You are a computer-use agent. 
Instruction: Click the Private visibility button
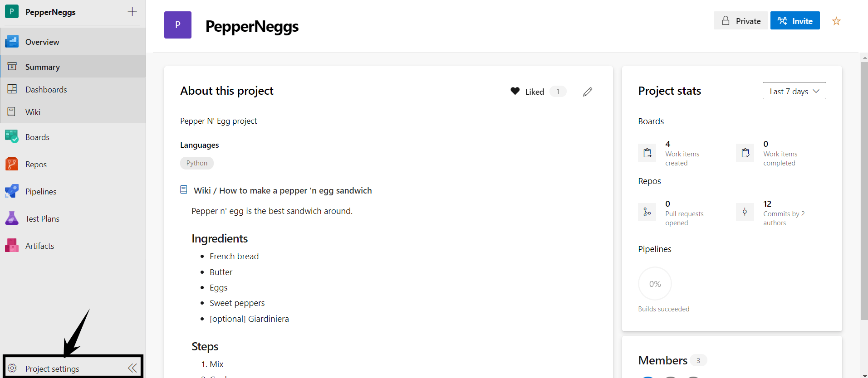click(741, 21)
